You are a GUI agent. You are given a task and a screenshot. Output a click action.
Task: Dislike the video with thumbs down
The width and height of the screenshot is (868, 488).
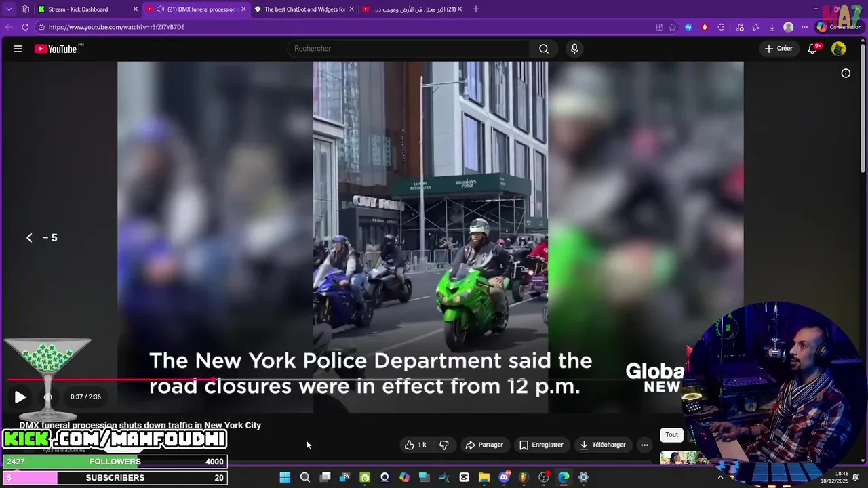point(444,445)
